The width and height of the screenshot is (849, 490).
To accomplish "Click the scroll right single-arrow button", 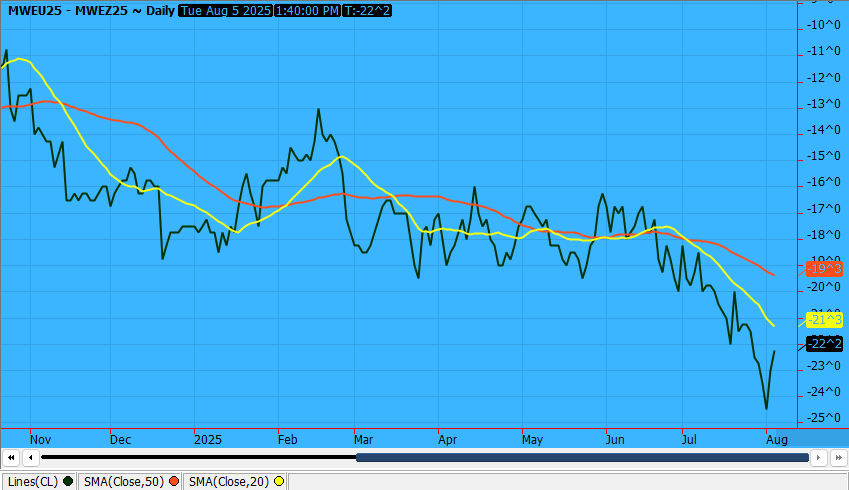I will pyautogui.click(x=820, y=457).
